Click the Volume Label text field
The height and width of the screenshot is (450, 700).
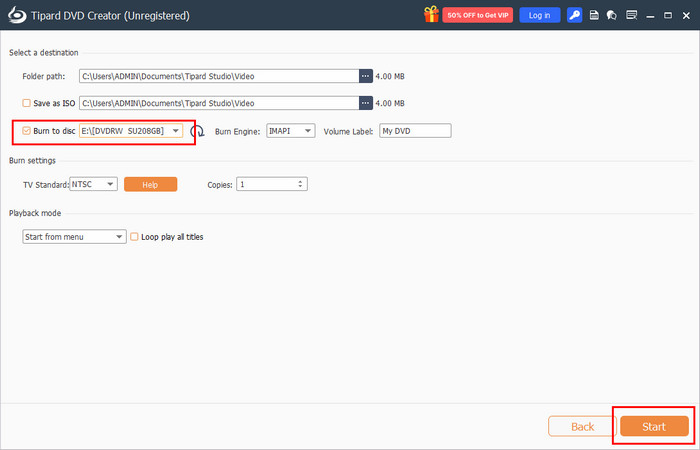pyautogui.click(x=415, y=131)
